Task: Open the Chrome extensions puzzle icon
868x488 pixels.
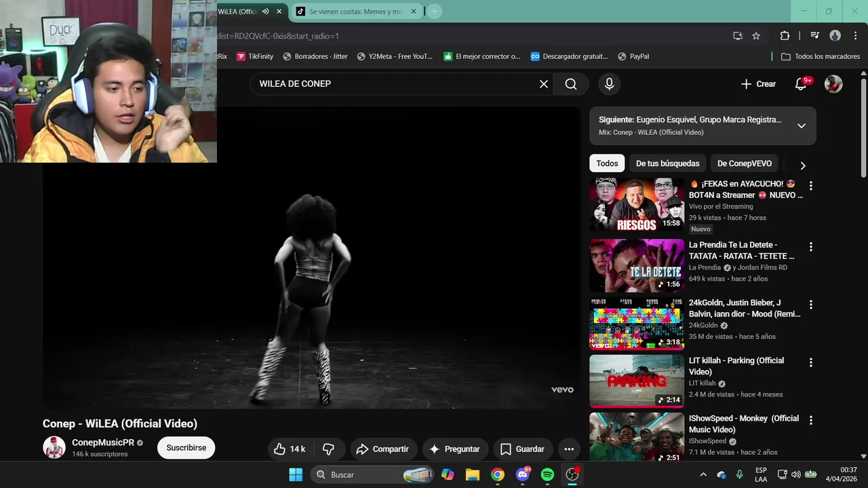Action: [785, 36]
